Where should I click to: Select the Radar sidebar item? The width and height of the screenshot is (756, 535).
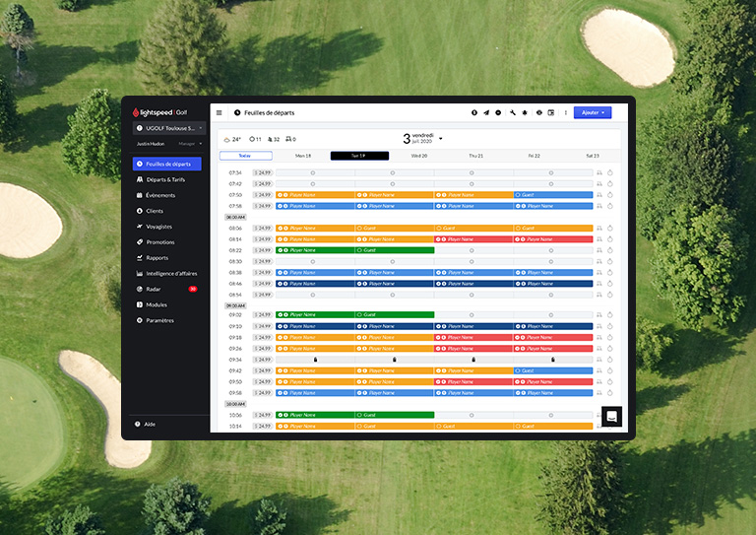[156, 289]
